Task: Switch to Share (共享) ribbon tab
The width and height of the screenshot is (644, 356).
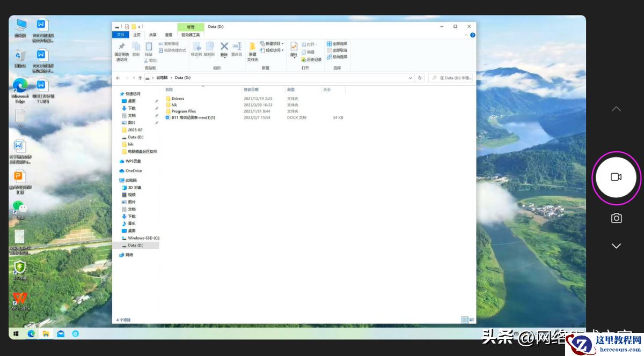Action: (x=153, y=35)
